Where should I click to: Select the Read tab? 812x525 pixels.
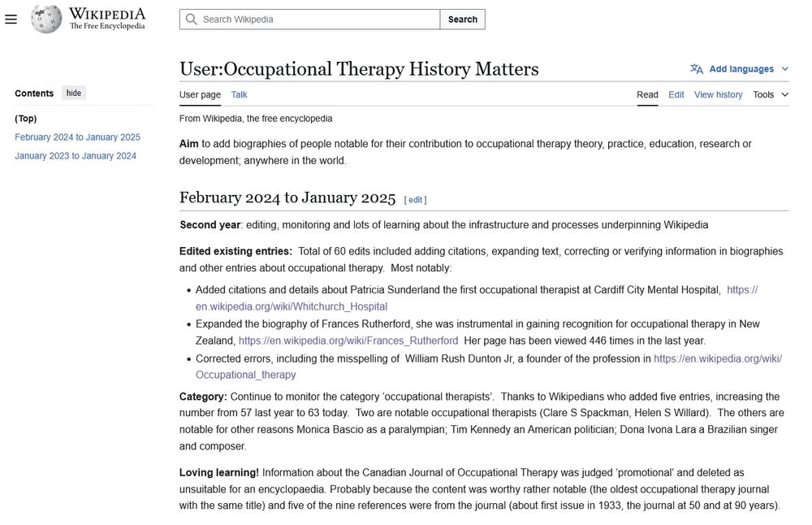pyautogui.click(x=647, y=94)
